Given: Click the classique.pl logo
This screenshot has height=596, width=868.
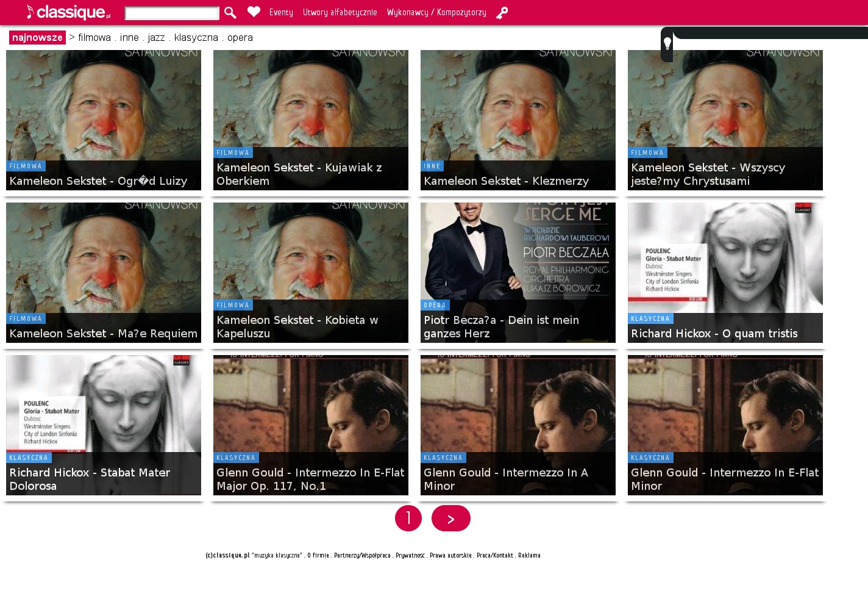Looking at the screenshot, I should point(68,12).
